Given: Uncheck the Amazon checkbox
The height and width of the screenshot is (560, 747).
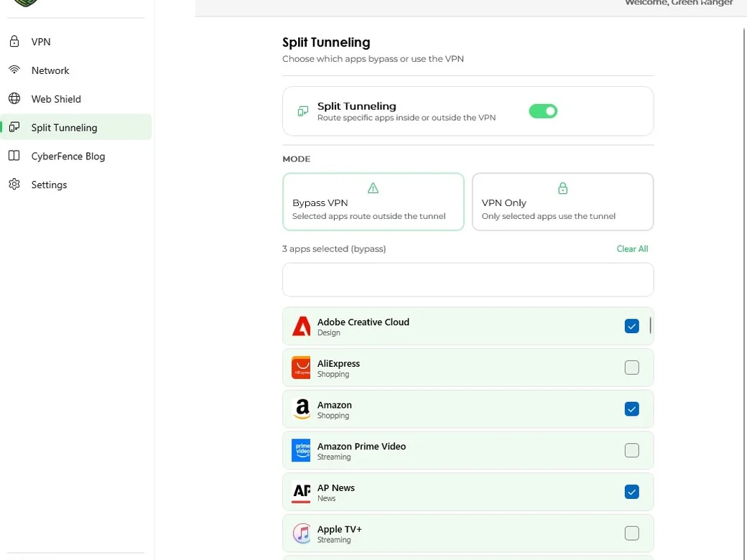Looking at the screenshot, I should (631, 409).
